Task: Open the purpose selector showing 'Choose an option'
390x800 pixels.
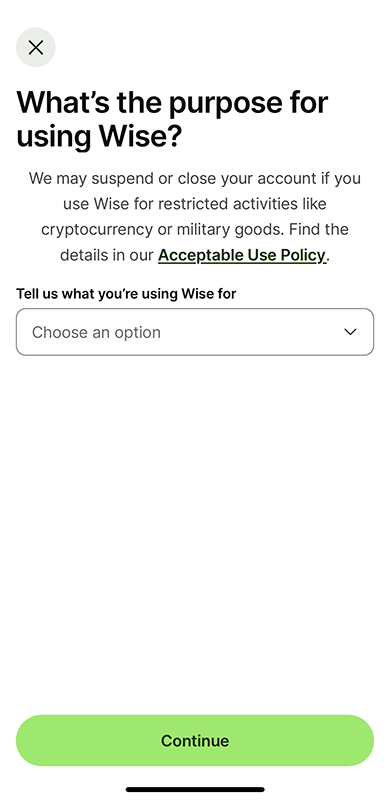Action: [x=195, y=332]
